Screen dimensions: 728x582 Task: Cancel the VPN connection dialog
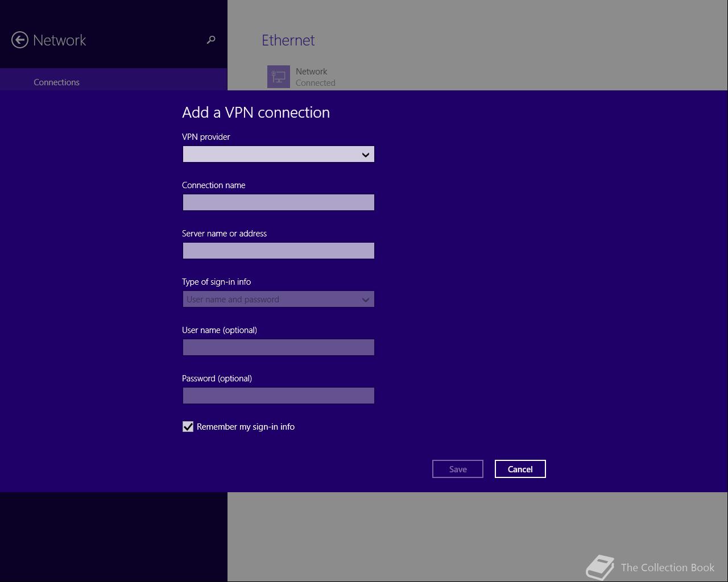(520, 469)
